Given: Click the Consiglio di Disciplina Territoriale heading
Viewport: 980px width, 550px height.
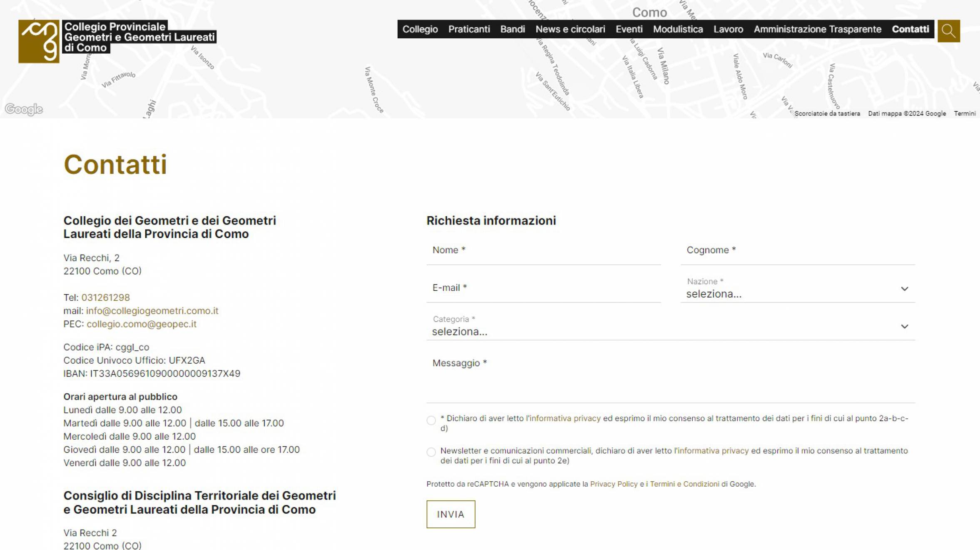Looking at the screenshot, I should pyautogui.click(x=199, y=502).
